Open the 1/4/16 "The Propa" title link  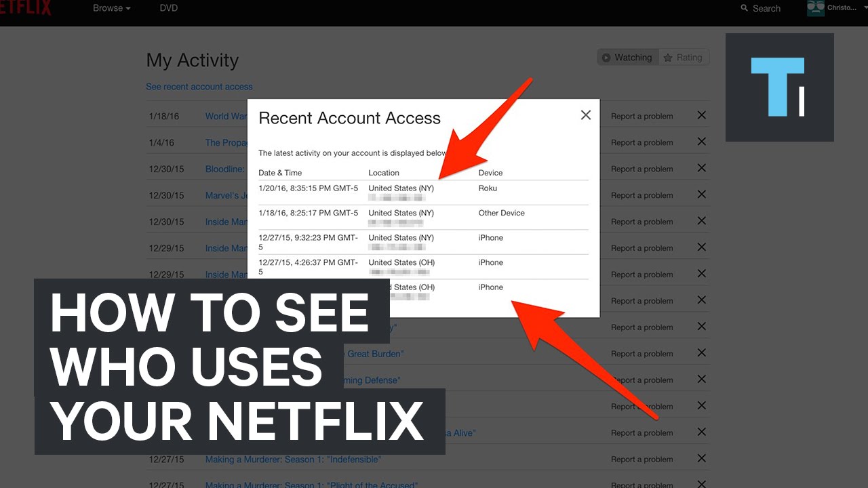point(226,142)
